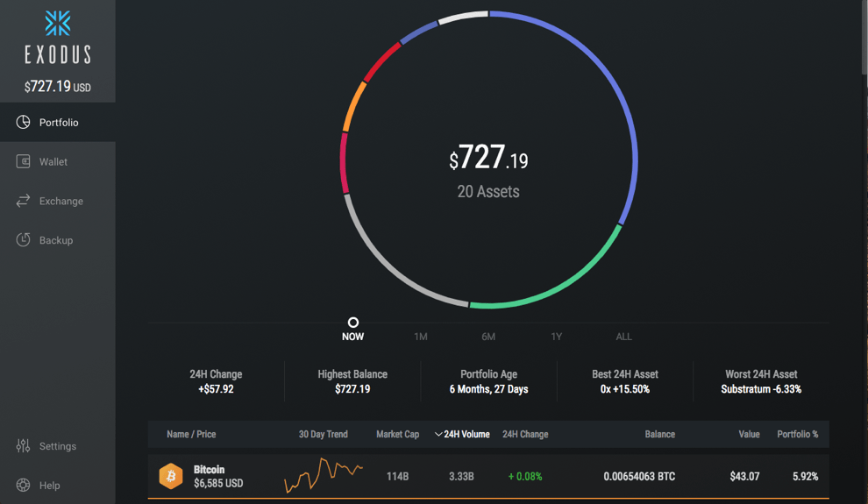The height and width of the screenshot is (504, 868).
Task: Select the Exchange arrows icon
Action: pos(24,201)
